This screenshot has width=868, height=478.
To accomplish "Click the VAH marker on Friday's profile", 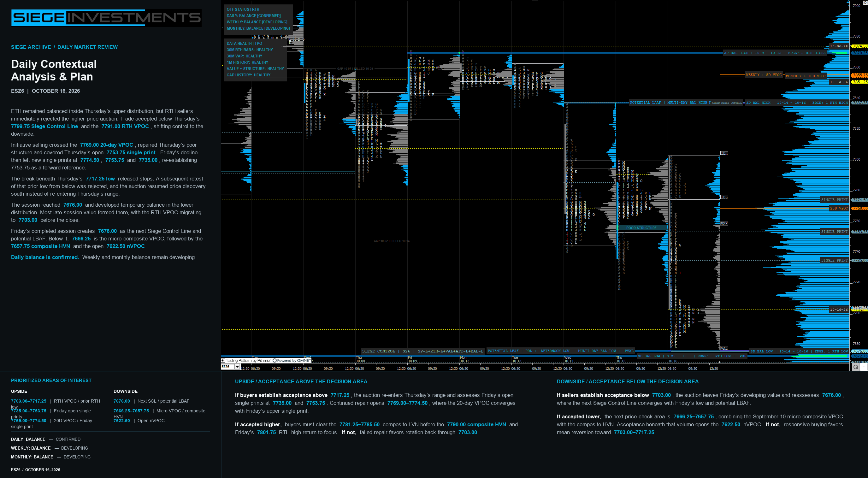I will coord(724,224).
